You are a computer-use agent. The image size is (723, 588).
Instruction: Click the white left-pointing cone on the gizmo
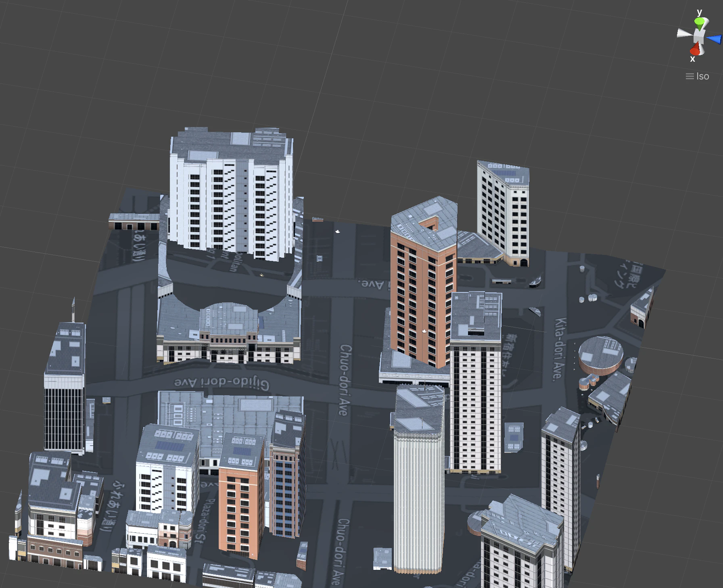point(685,33)
